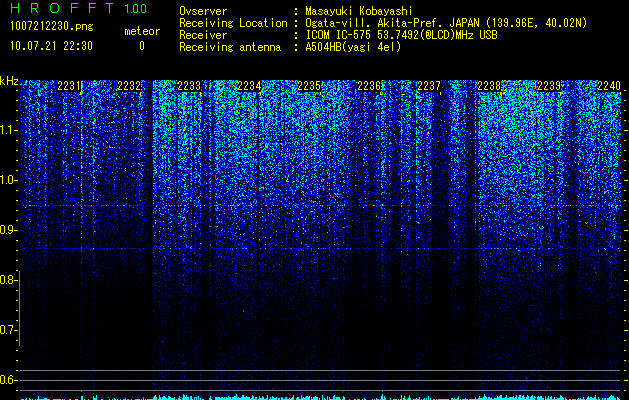The image size is (629, 400).
Task: Select the A504HB(yagi 4el) antenna text
Action: (353, 47)
